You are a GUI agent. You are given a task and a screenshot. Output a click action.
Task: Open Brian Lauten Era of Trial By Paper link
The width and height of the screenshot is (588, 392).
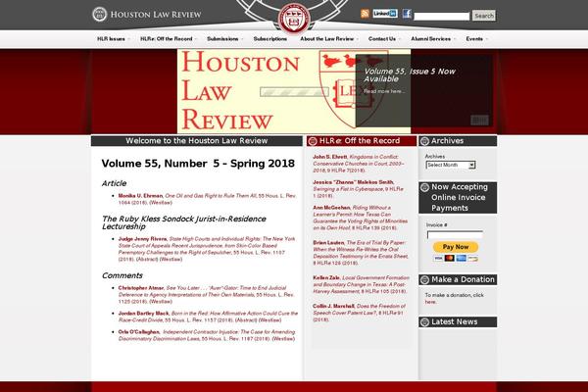(x=361, y=253)
